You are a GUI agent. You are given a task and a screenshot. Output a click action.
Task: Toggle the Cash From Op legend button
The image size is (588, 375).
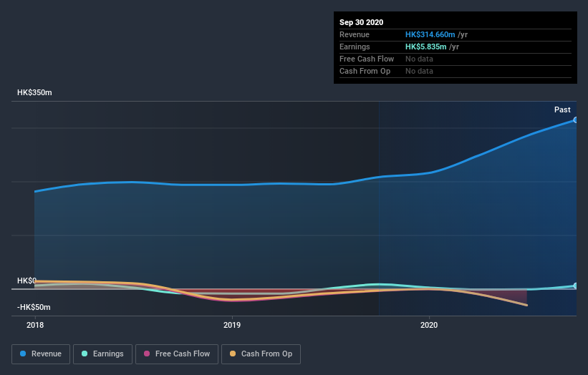[x=261, y=354]
